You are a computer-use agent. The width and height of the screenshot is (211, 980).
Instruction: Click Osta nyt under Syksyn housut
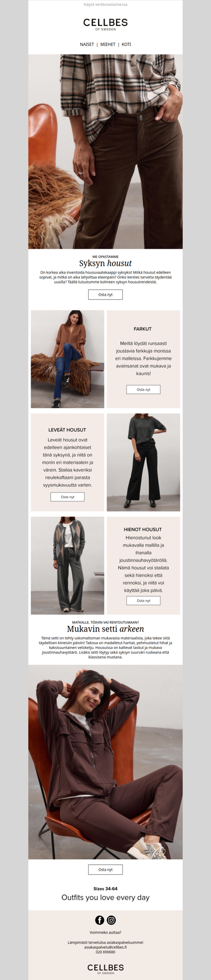[105, 295]
